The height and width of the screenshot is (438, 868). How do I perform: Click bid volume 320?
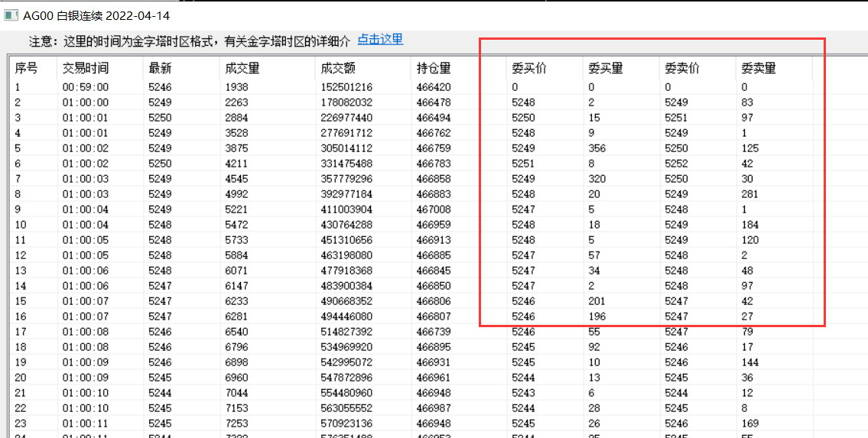(x=597, y=179)
